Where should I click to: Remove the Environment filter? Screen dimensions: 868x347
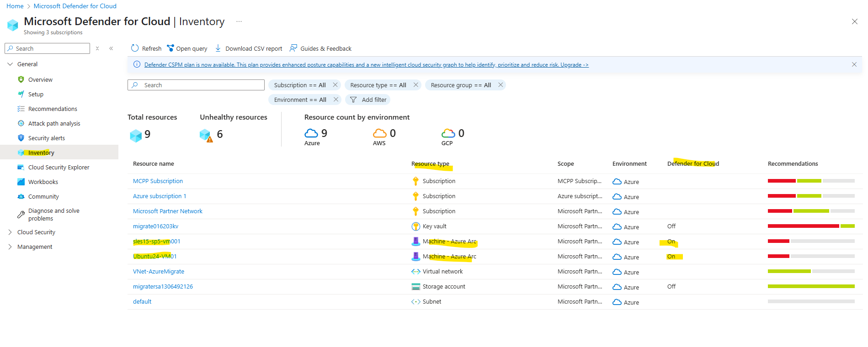tap(336, 100)
